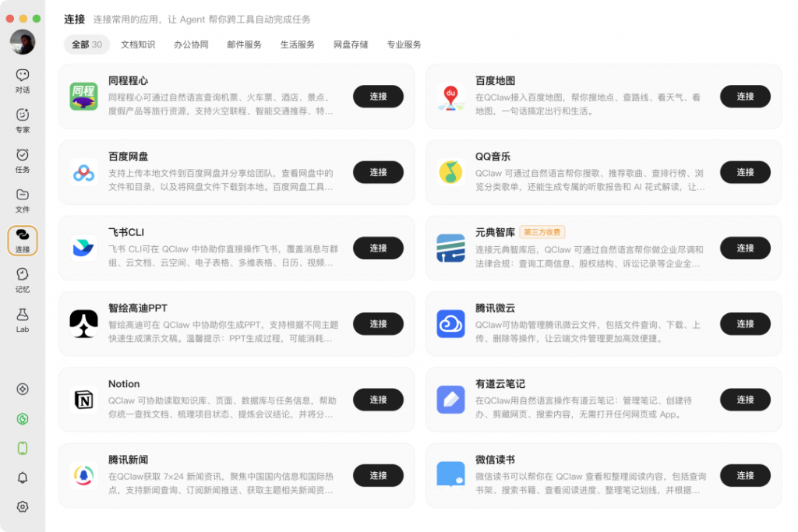Click the 有道云笔记 app icon
The height and width of the screenshot is (532, 798).
click(x=450, y=400)
